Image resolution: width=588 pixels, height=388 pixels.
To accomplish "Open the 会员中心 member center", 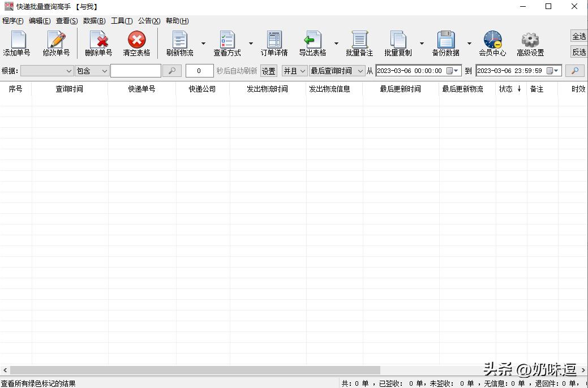I will pyautogui.click(x=492, y=43).
